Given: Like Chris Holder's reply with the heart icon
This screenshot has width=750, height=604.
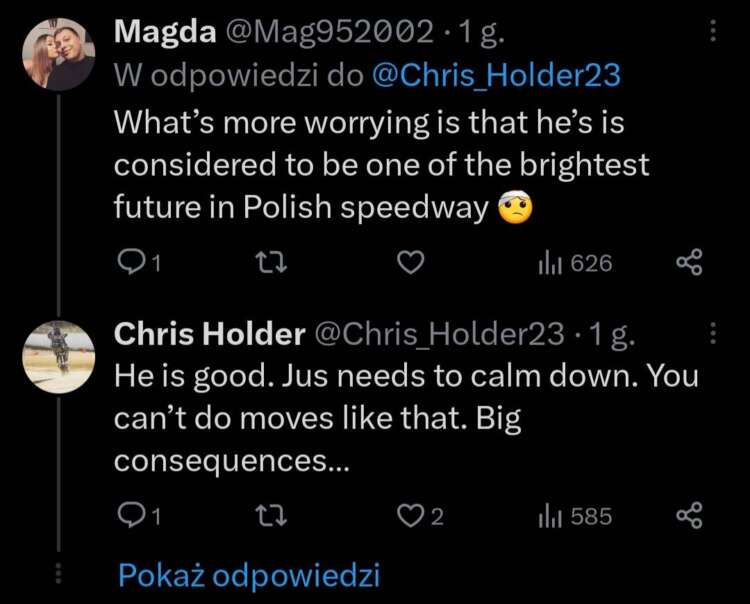Looking at the screenshot, I should pos(410,515).
